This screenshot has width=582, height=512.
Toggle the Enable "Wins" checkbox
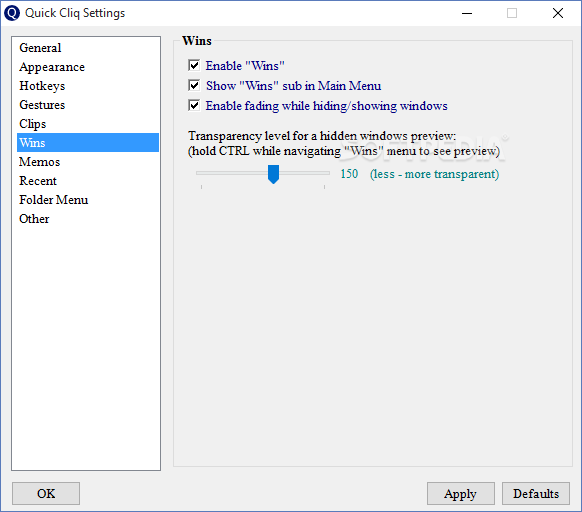(194, 65)
